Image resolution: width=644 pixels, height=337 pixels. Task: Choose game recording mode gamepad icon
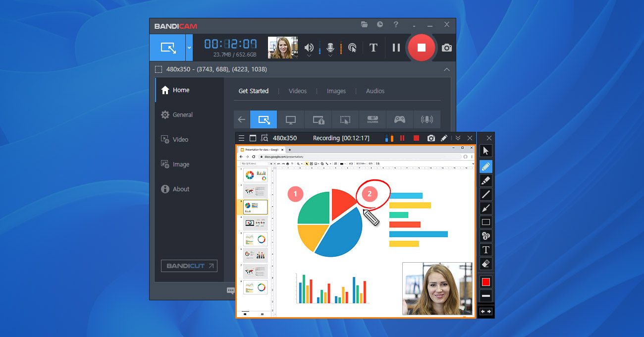pos(399,119)
